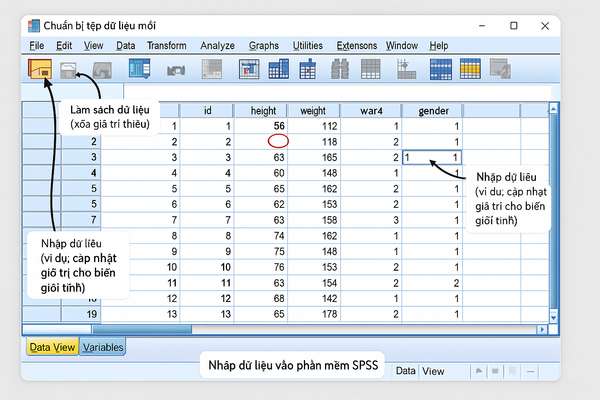
Task: Open the Extensions menu
Action: (x=357, y=46)
